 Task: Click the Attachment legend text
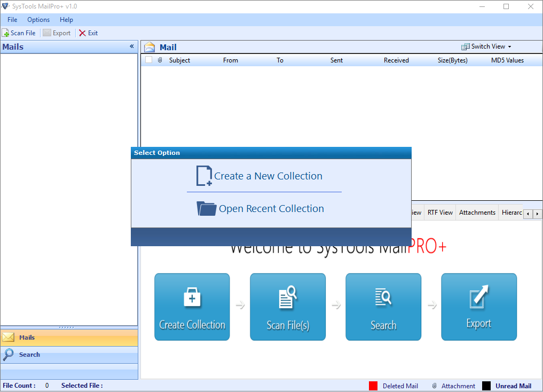[458, 386]
